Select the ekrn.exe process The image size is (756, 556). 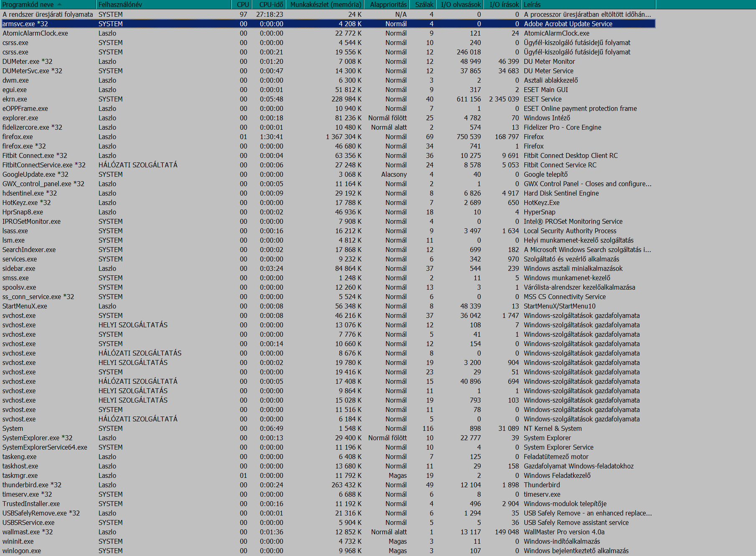pos(328,99)
